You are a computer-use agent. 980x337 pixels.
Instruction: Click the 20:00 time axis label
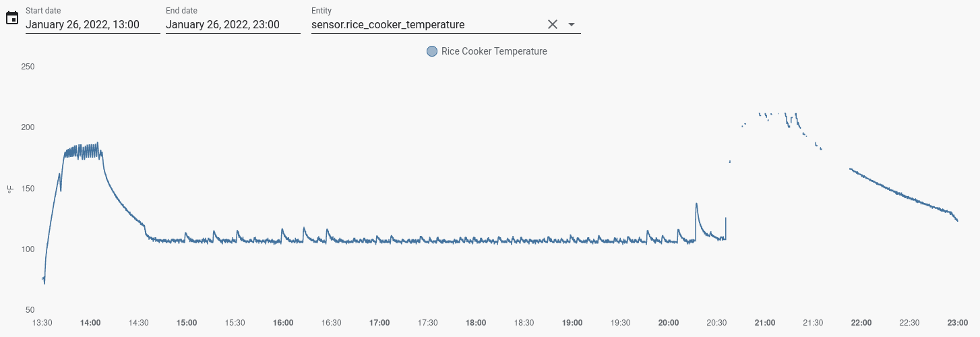coord(669,323)
